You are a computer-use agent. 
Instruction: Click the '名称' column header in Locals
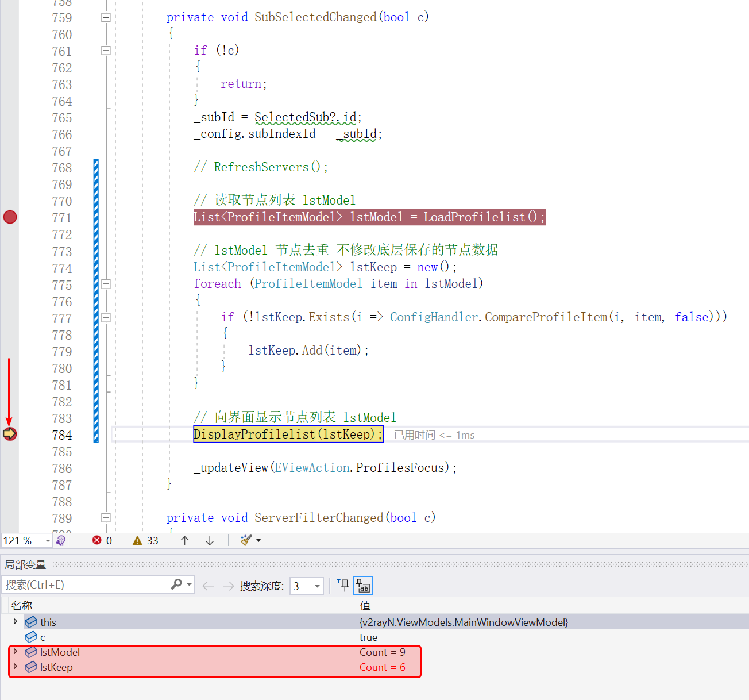coord(22,605)
